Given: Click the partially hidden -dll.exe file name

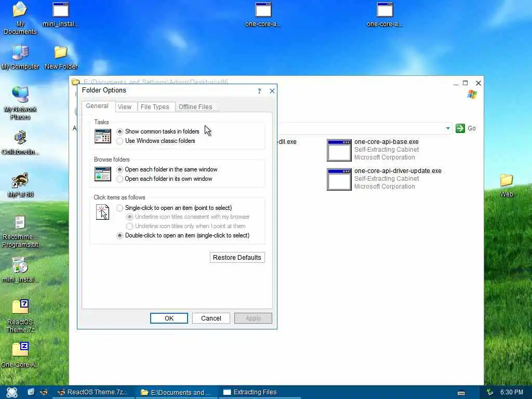Looking at the screenshot, I should tap(287, 142).
